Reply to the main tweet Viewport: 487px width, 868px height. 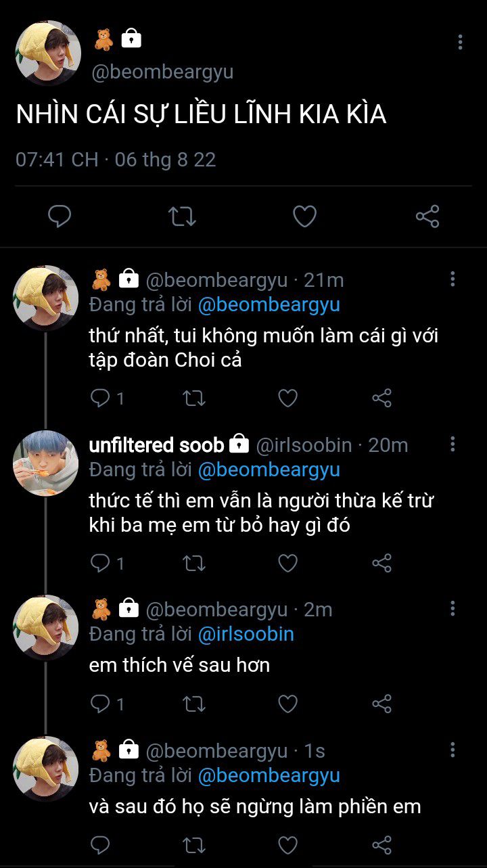tap(60, 216)
